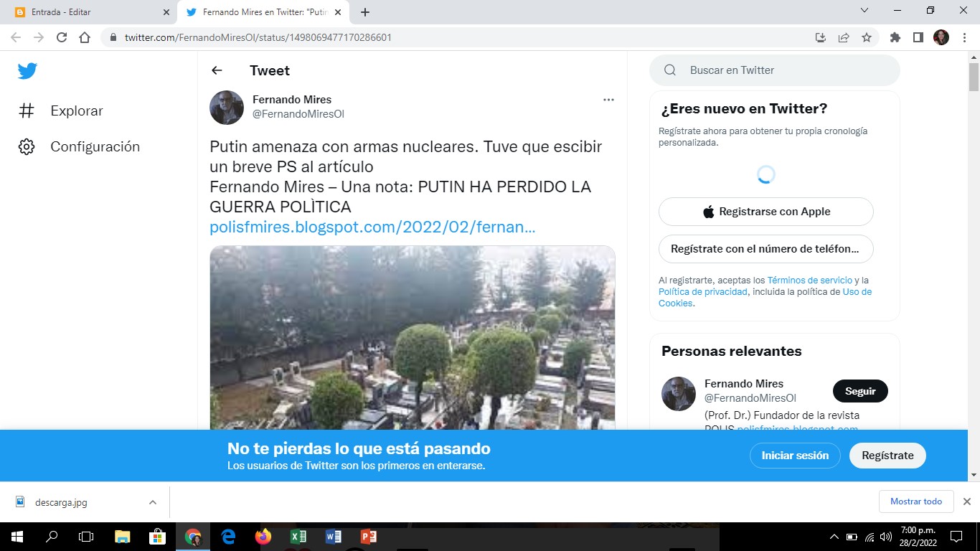This screenshot has height=551, width=980.
Task: Show hidden system tray icons
Action: click(834, 537)
